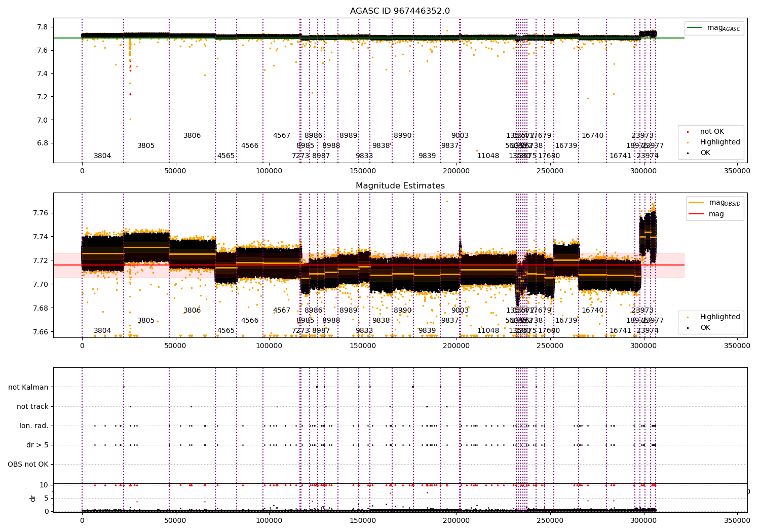760x532 pixels.
Task: Click obsid label 11048 in top panel
Action: [488, 156]
